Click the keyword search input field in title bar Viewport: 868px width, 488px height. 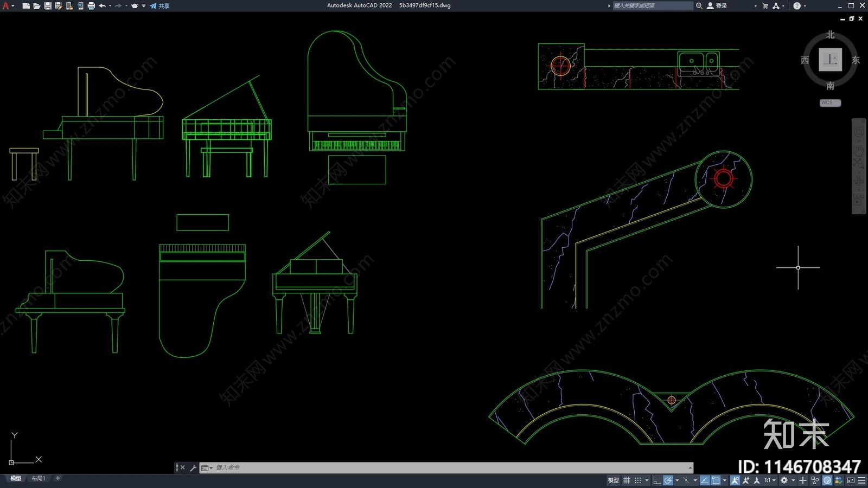pos(653,6)
